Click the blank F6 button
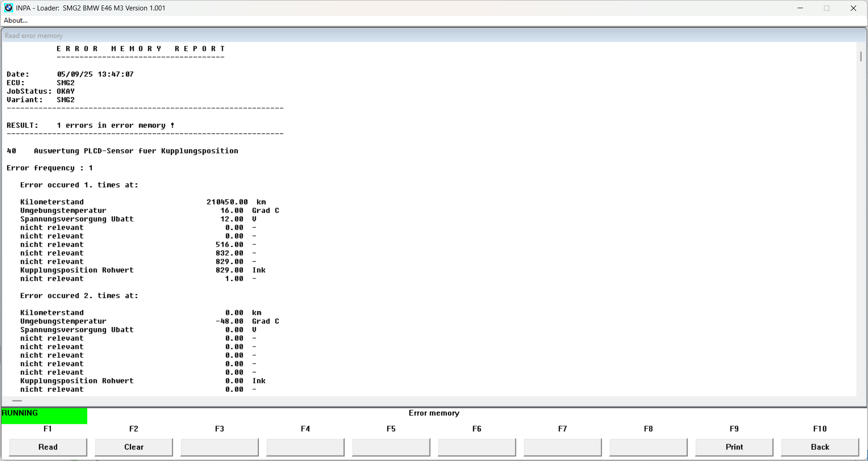Screen dimensions: 868x461 tap(477, 447)
